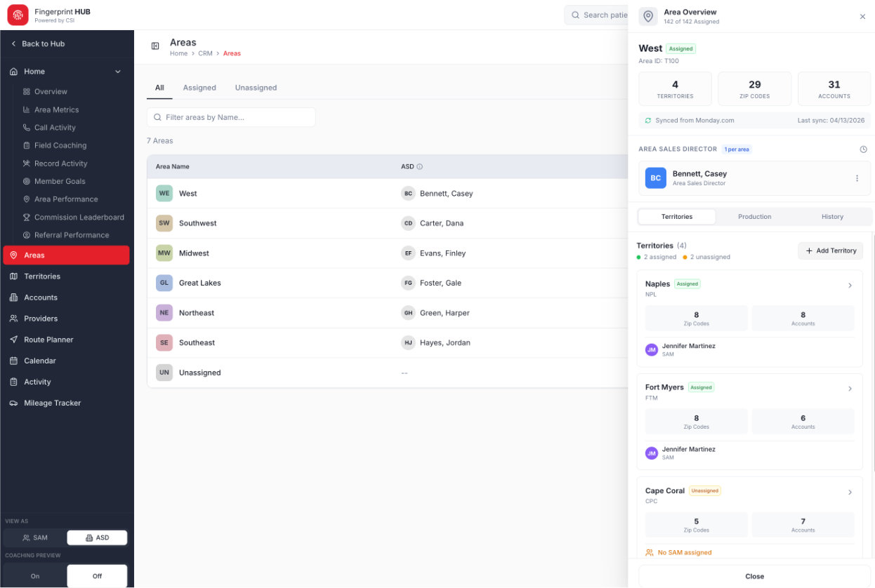Click the JM avatar in the Naples card

point(652,349)
